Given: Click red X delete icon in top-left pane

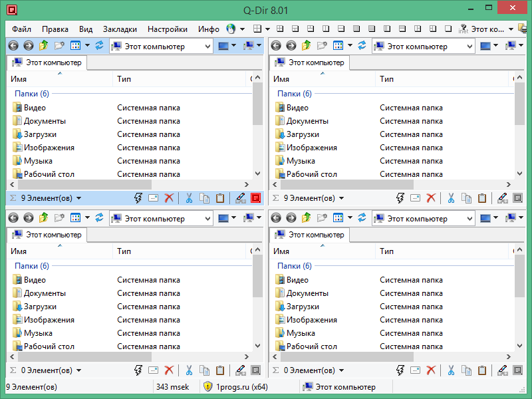Looking at the screenshot, I should click(x=169, y=198).
